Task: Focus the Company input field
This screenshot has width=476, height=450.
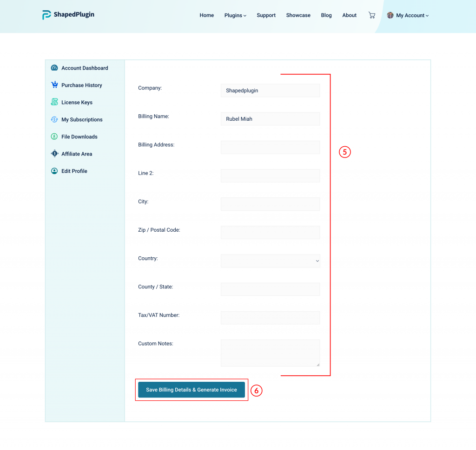Action: coord(270,91)
